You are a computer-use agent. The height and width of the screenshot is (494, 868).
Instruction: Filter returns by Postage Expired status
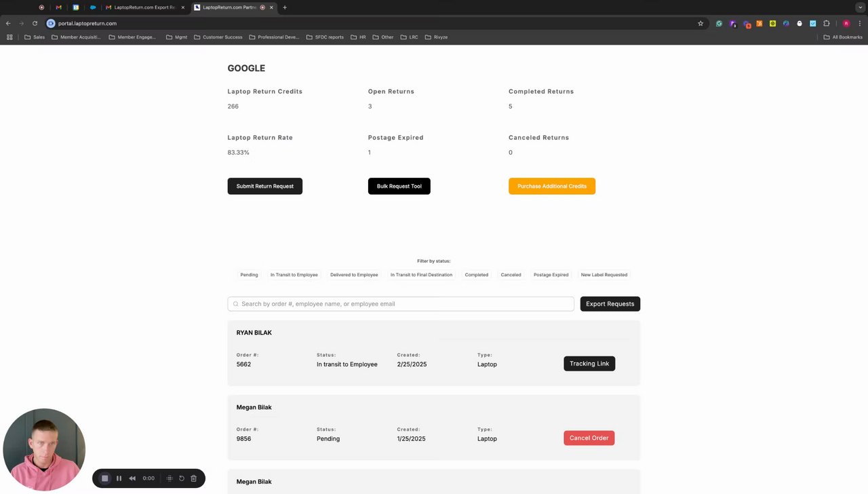click(x=551, y=275)
